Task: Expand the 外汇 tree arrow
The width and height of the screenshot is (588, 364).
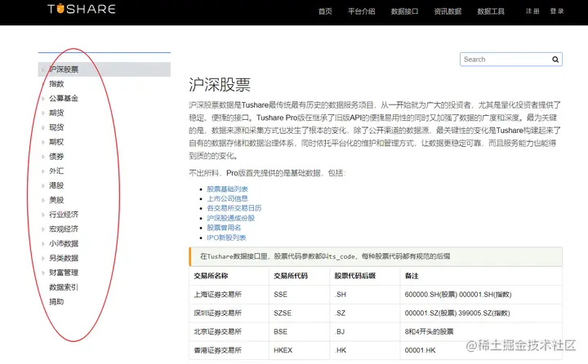Action: [43, 171]
